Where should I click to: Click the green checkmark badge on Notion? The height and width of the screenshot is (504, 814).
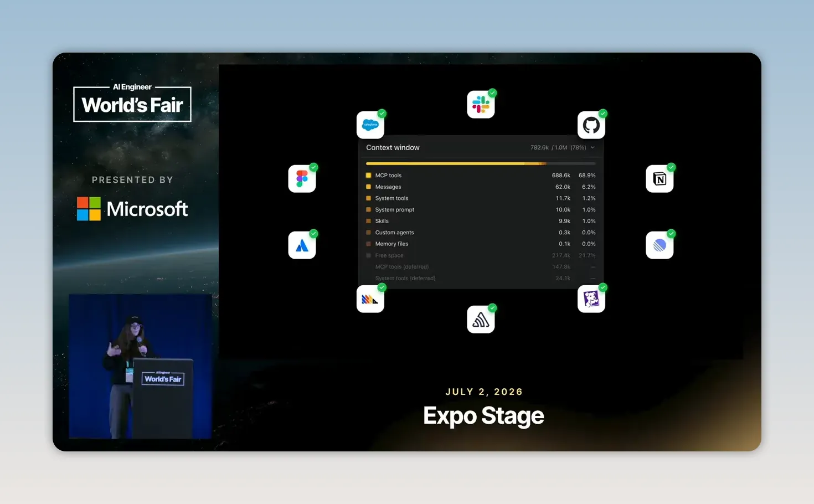671,167
